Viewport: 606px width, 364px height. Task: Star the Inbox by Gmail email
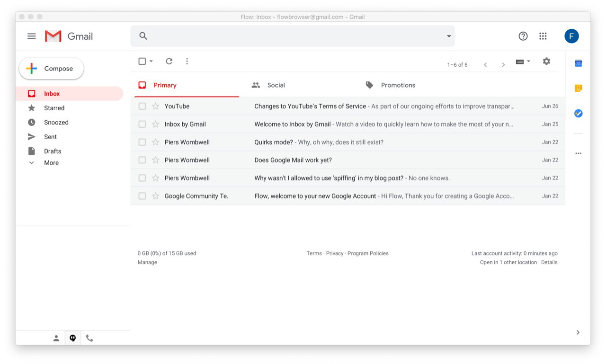pos(155,124)
